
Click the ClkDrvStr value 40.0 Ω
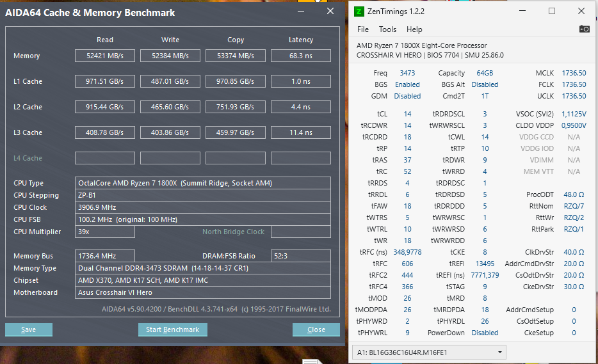click(x=574, y=252)
